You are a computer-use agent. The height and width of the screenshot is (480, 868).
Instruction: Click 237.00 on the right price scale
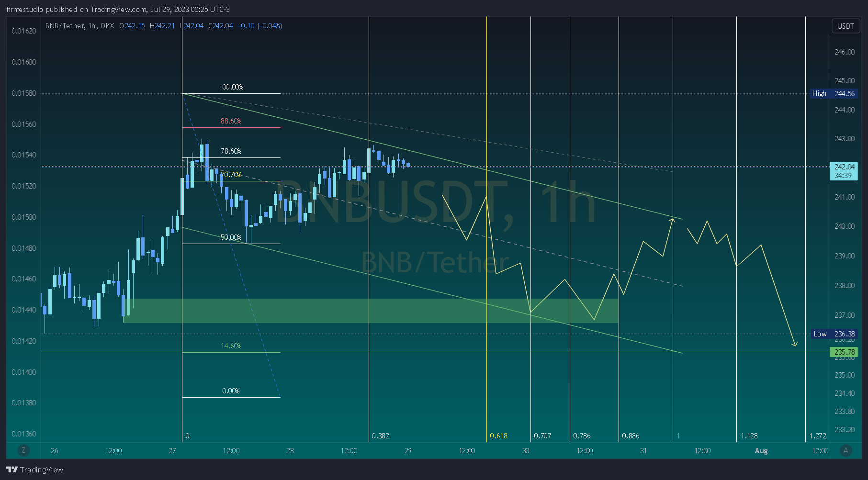point(844,315)
